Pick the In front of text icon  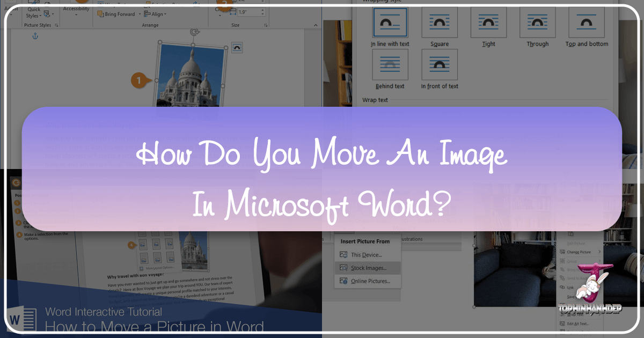click(439, 65)
